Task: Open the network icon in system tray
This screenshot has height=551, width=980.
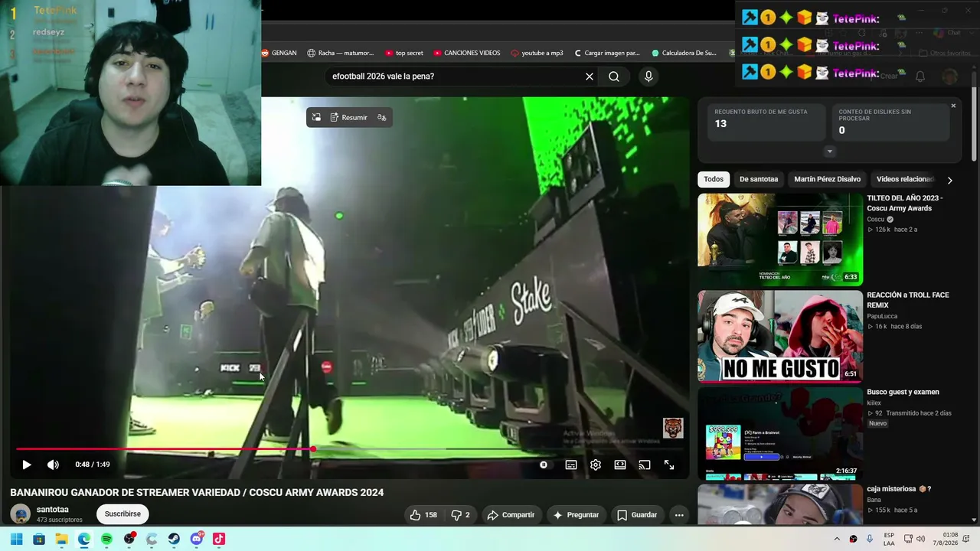Action: coord(908,539)
